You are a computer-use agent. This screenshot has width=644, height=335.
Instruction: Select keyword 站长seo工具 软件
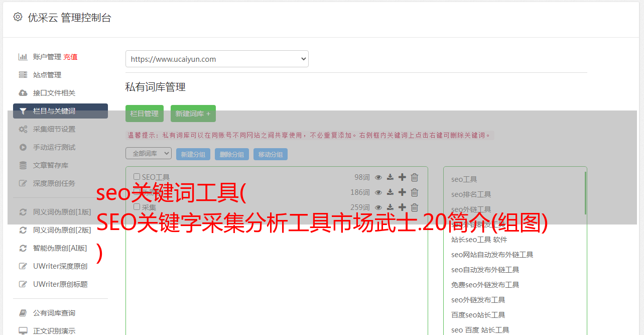479,240
